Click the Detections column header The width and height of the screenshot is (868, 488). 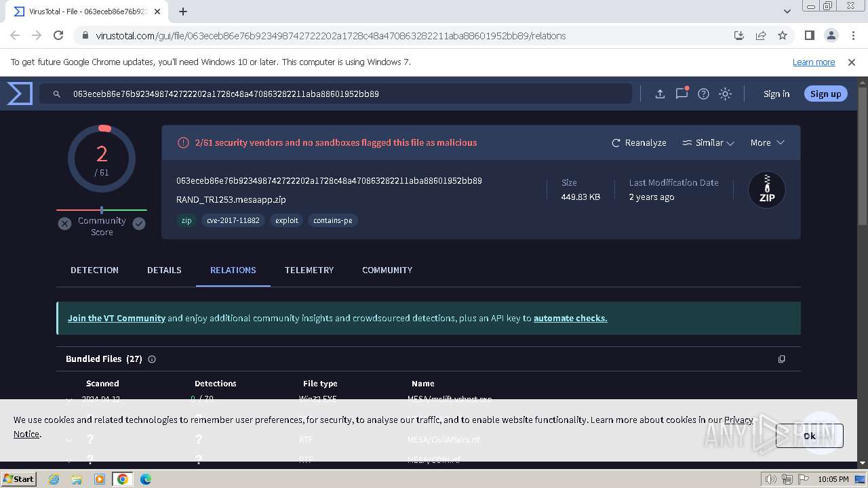click(216, 384)
